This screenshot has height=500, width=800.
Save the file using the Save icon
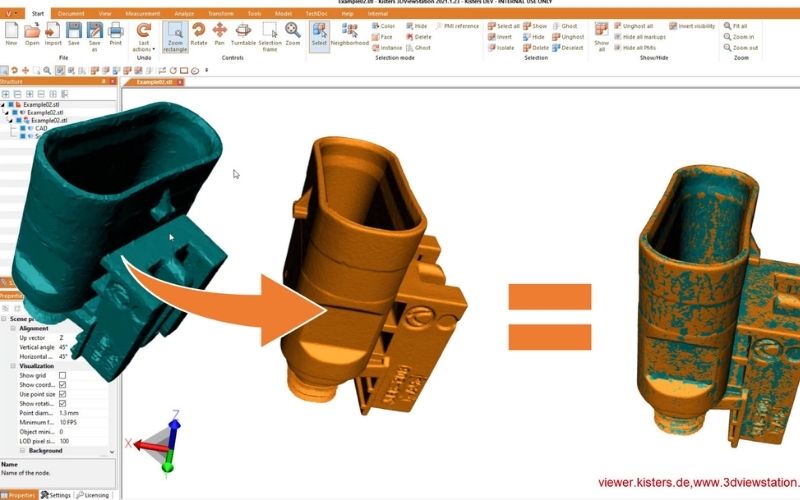click(x=74, y=31)
